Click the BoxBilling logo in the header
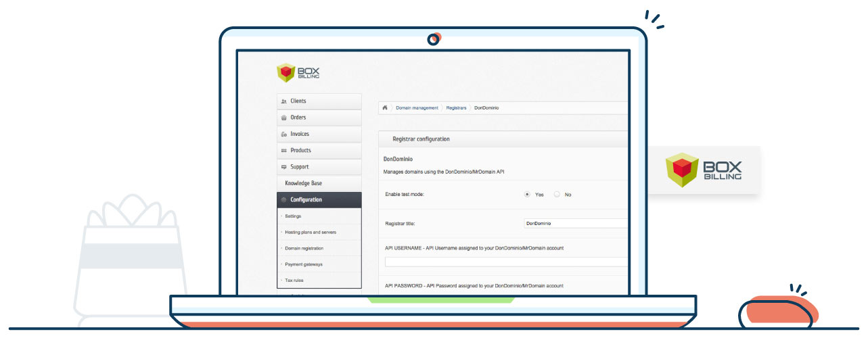Image resolution: width=868 pixels, height=340 pixels. (298, 73)
